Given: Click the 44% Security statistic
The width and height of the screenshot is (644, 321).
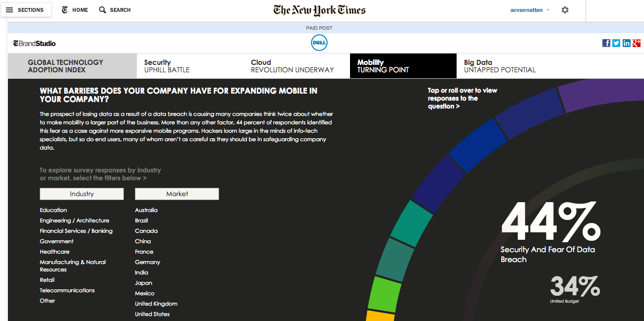Looking at the screenshot, I should (x=550, y=232).
